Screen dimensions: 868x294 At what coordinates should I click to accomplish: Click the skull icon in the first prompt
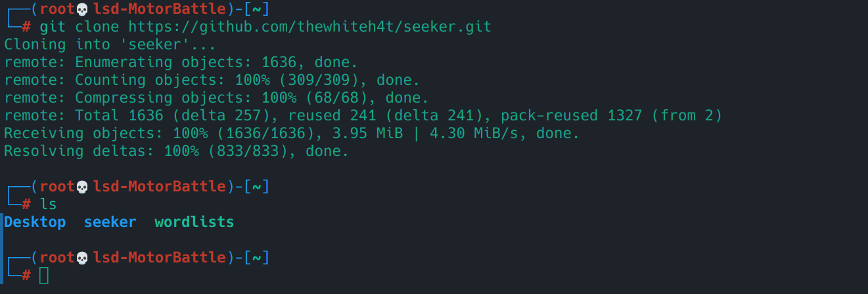[x=82, y=9]
